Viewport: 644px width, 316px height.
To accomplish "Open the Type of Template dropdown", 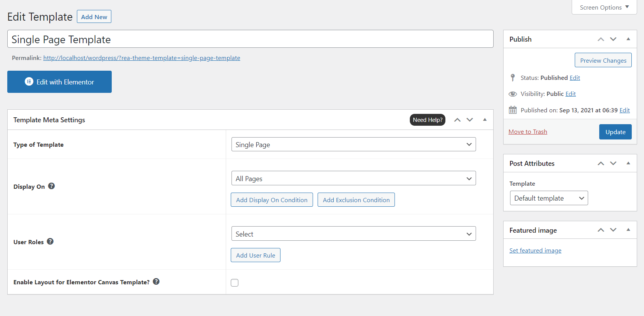I will [x=353, y=144].
